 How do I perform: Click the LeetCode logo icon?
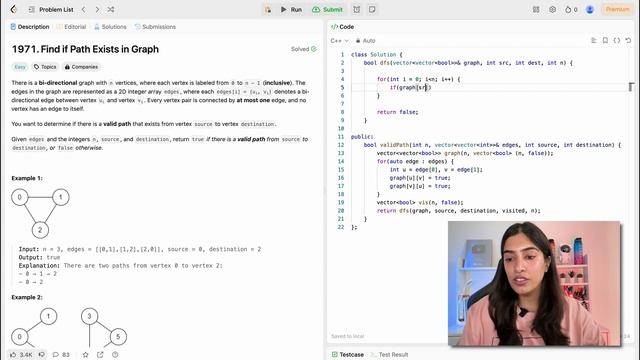pyautogui.click(x=14, y=9)
